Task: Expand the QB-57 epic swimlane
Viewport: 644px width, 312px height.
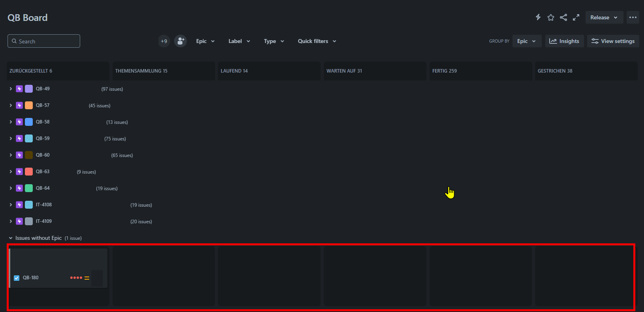Action: (x=11, y=105)
